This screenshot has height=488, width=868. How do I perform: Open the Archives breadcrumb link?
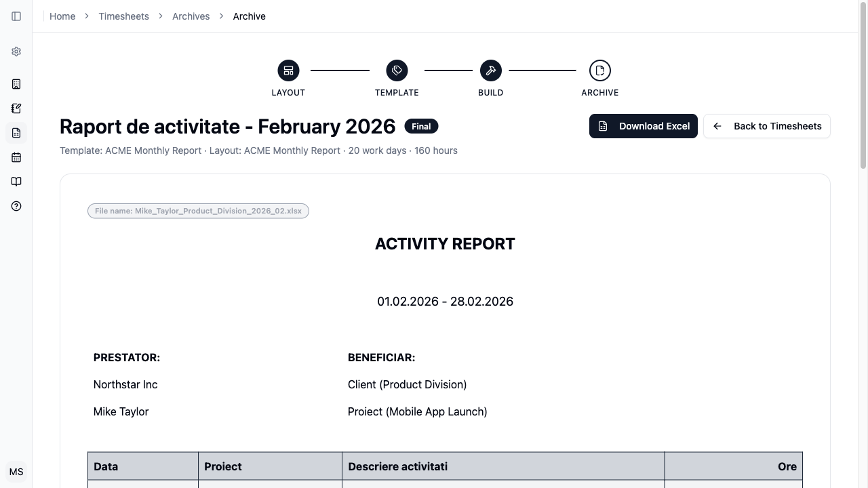191,16
